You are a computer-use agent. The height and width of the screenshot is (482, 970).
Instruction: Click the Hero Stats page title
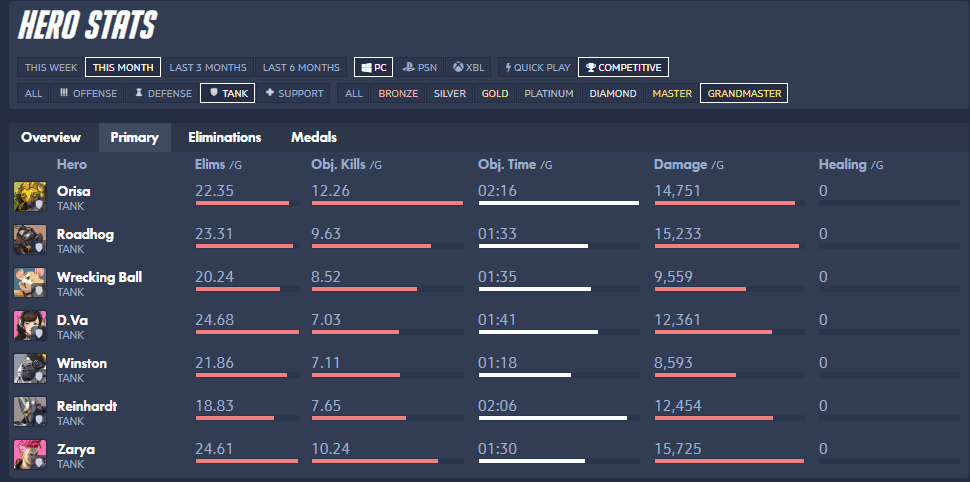87,26
